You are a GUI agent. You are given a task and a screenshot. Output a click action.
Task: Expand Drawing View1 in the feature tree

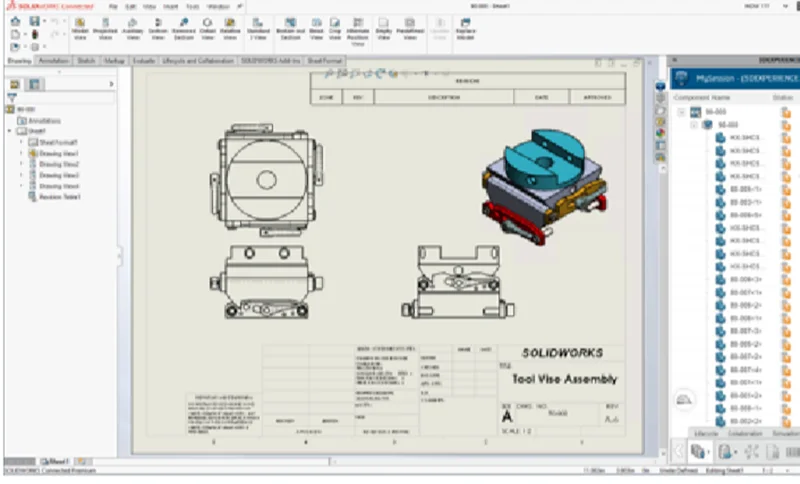(21, 153)
